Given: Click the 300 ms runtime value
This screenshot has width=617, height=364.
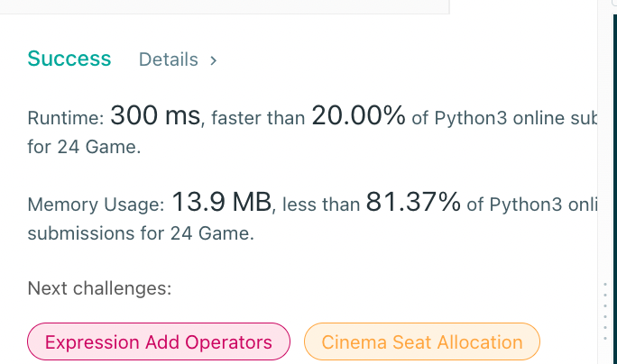Looking at the screenshot, I should coord(153,116).
